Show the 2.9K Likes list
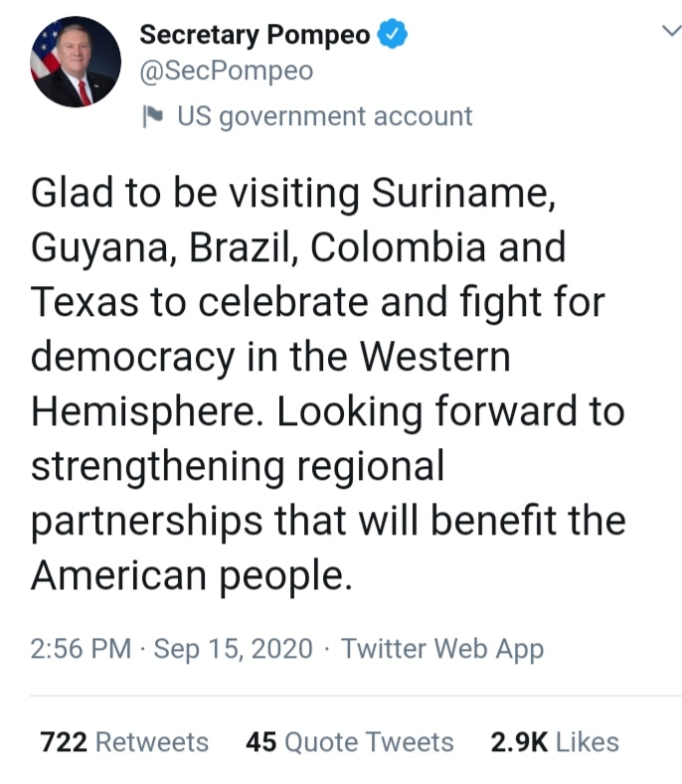 [554, 742]
